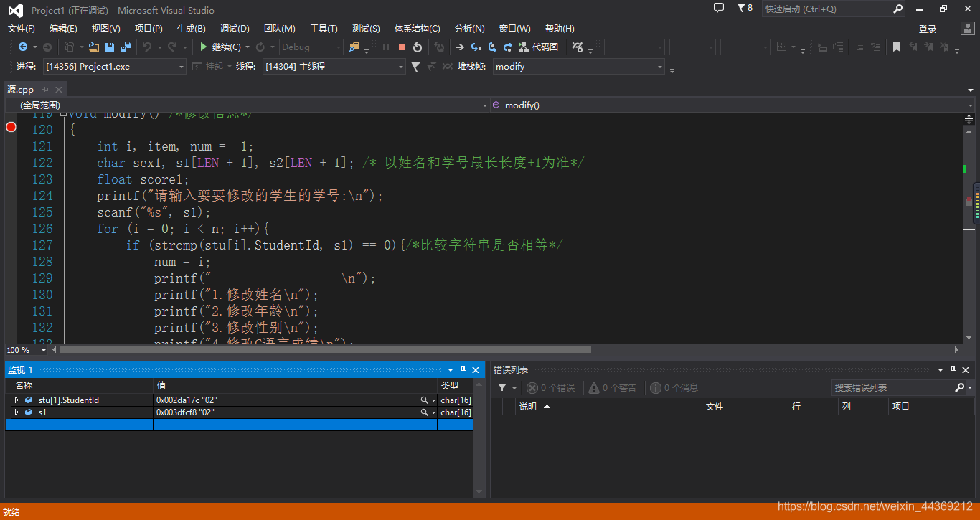Toggle auto-hide pin on Error List panel

click(953, 369)
